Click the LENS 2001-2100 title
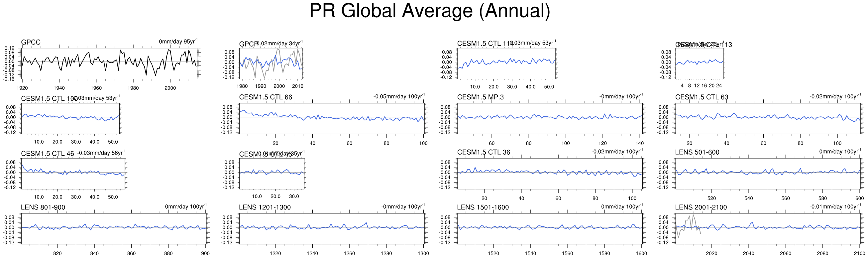 pyautogui.click(x=701, y=207)
